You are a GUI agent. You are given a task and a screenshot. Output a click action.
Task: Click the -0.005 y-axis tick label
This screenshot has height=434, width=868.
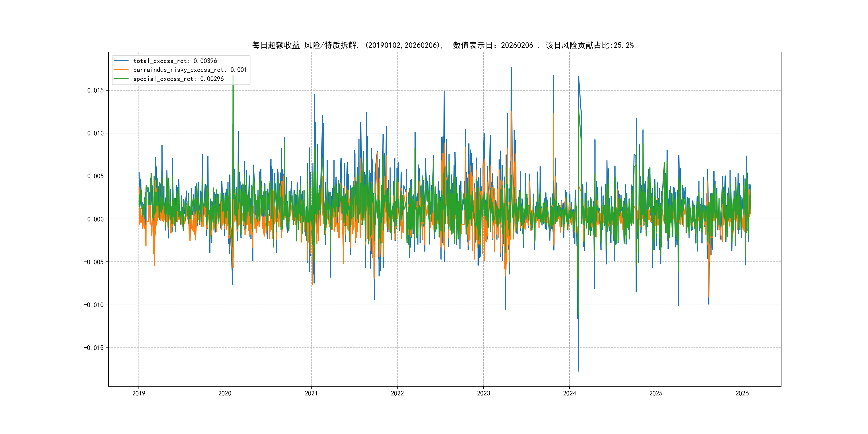pos(94,262)
